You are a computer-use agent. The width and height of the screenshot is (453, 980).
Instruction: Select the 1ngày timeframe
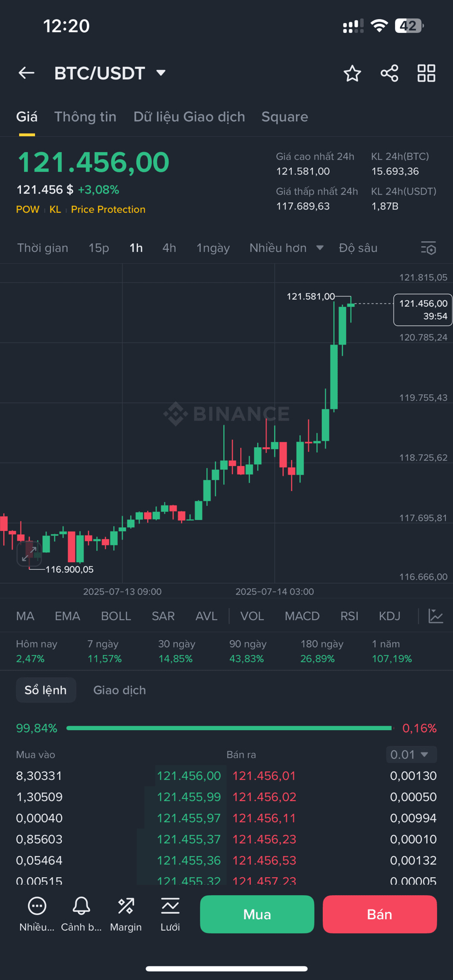[x=213, y=248]
